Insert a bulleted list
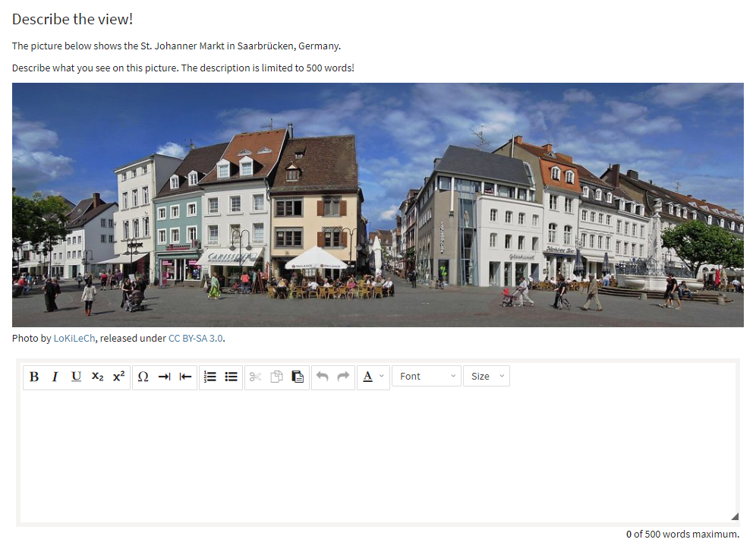The image size is (756, 552). click(232, 377)
